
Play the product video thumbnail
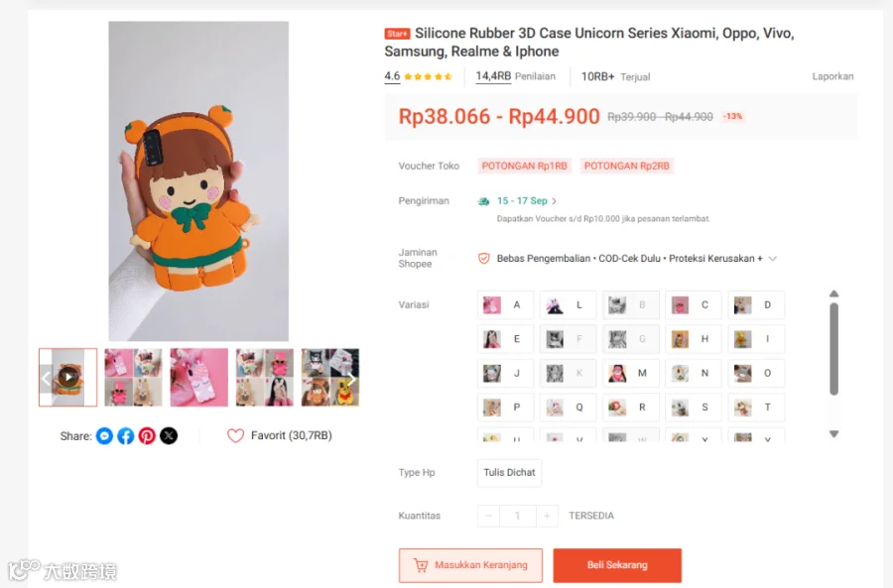(x=68, y=377)
